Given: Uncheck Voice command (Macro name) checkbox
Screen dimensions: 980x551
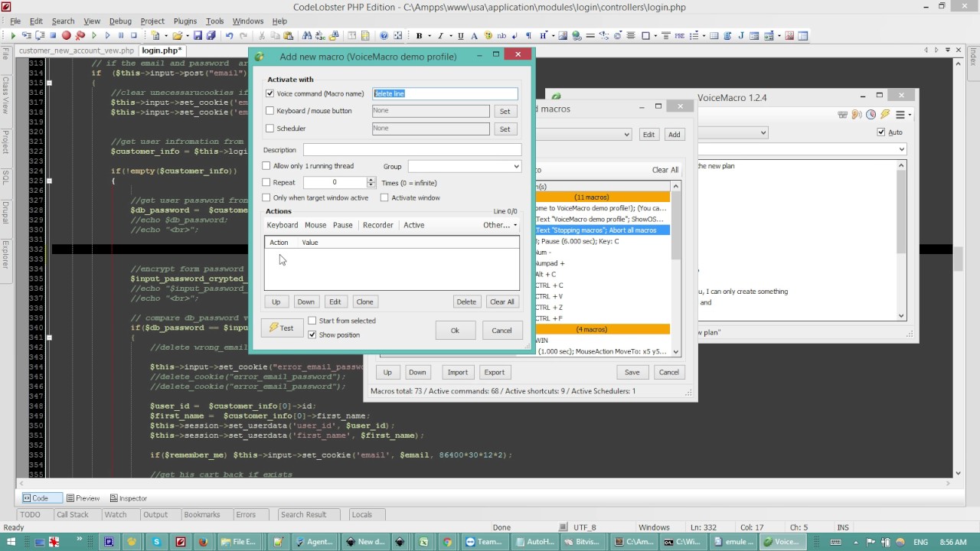Looking at the screenshot, I should (x=269, y=93).
